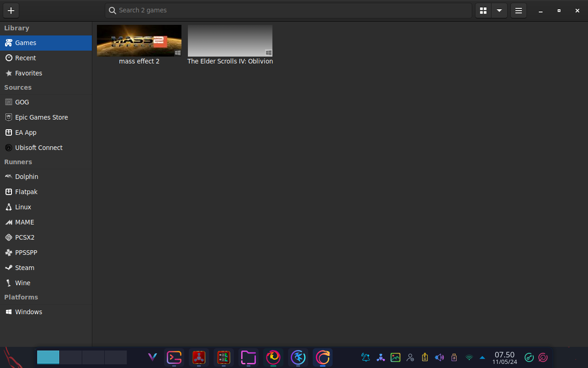Select Games in the Library sidebar
Screen dimensions: 588x368
[x=46, y=43]
